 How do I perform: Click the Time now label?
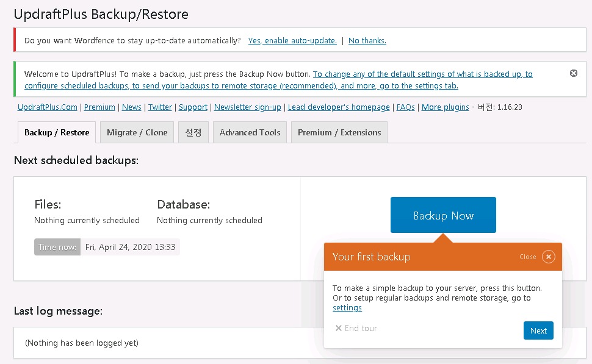pyautogui.click(x=57, y=247)
